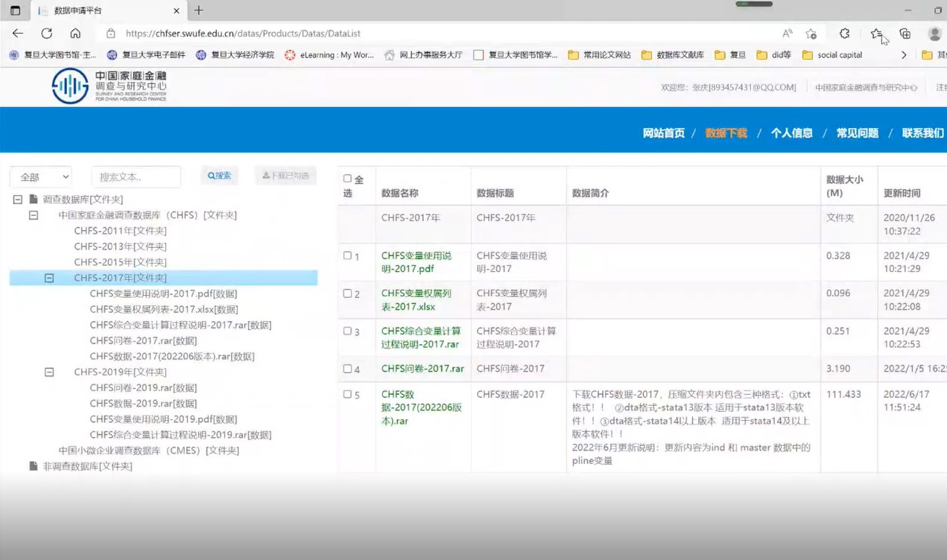Click the CHFS survey center logo
This screenshot has height=560, width=947.
coord(109,86)
